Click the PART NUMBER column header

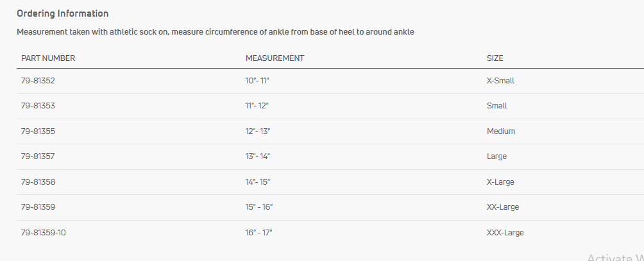[x=48, y=58]
